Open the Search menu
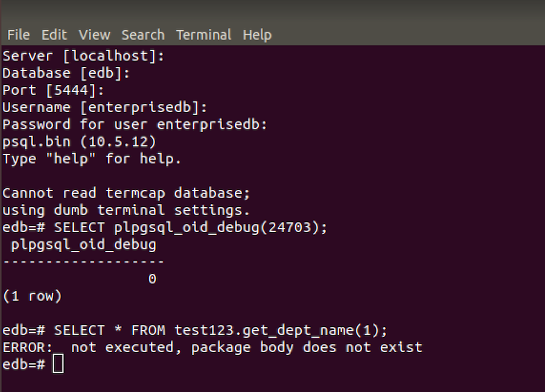 point(142,35)
